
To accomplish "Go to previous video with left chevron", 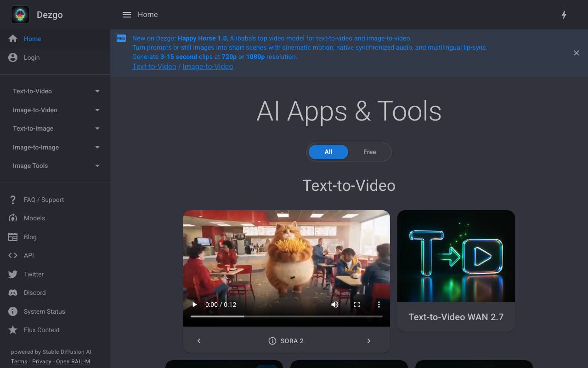I will [199, 341].
